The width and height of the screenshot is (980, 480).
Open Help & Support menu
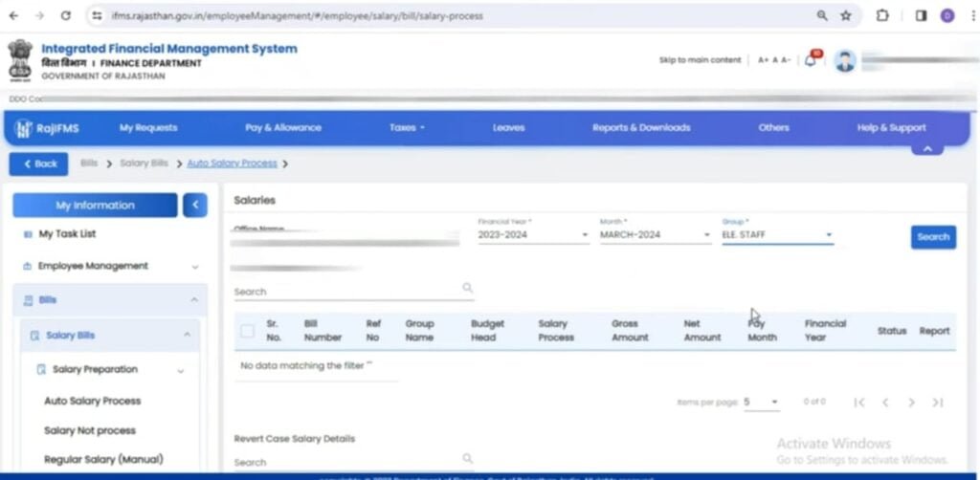[891, 128]
